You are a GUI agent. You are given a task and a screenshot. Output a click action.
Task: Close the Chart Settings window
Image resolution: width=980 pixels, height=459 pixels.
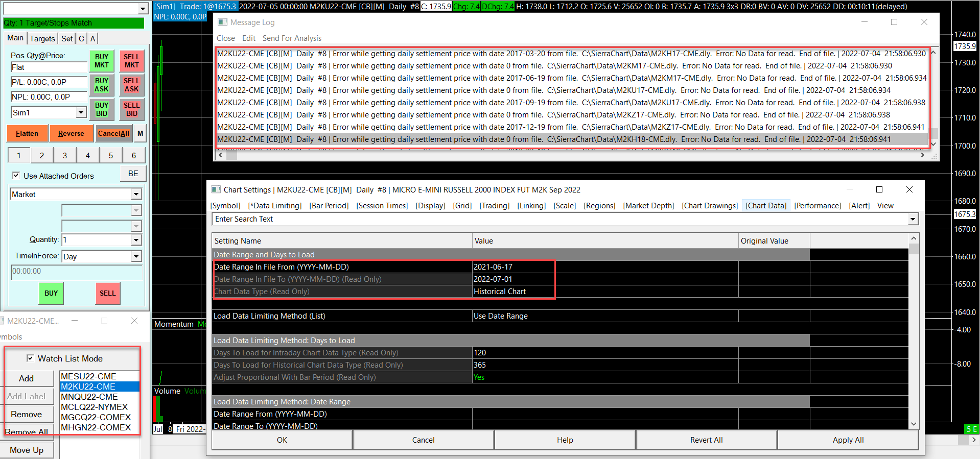click(x=909, y=189)
